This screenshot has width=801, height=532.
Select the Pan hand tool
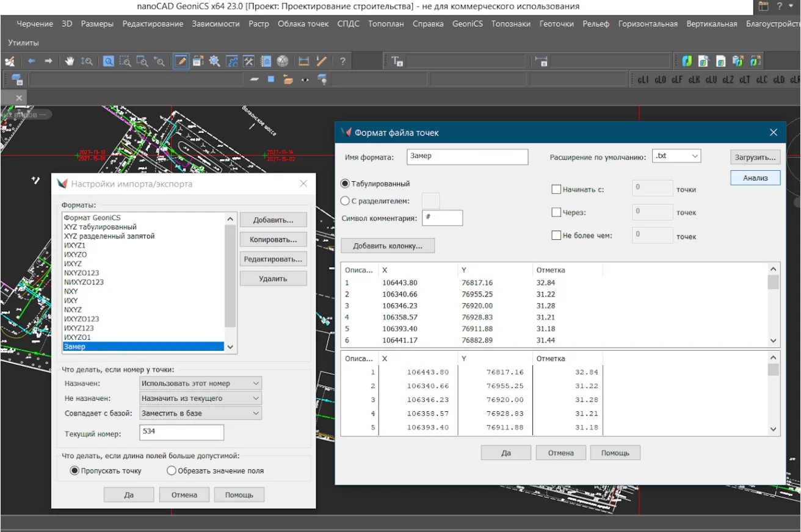70,61
